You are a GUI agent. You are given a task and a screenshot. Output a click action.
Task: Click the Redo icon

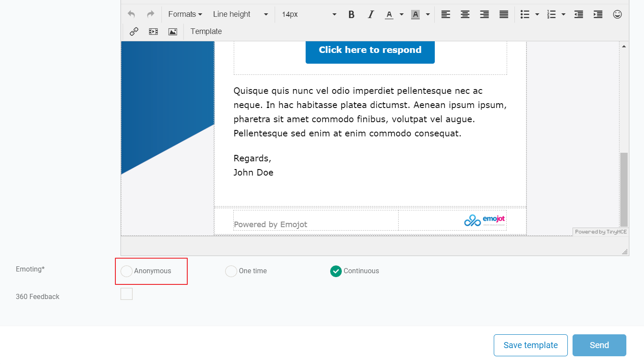(150, 14)
